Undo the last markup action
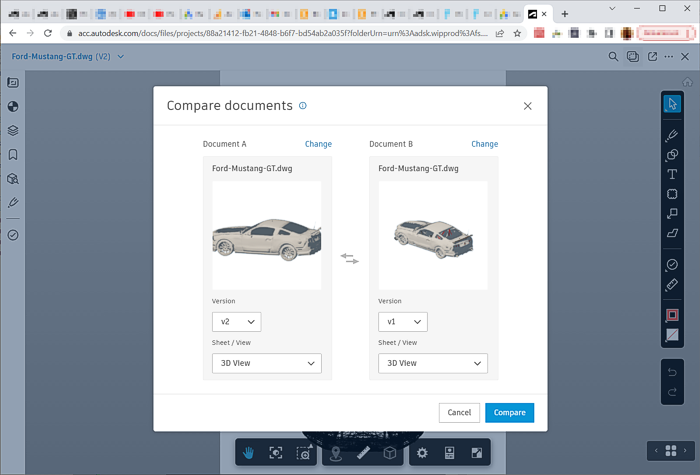The width and height of the screenshot is (700, 475). click(x=672, y=372)
